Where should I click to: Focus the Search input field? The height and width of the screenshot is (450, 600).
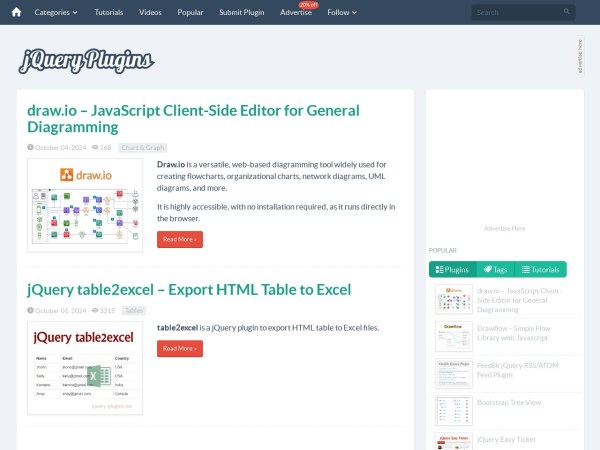click(515, 13)
